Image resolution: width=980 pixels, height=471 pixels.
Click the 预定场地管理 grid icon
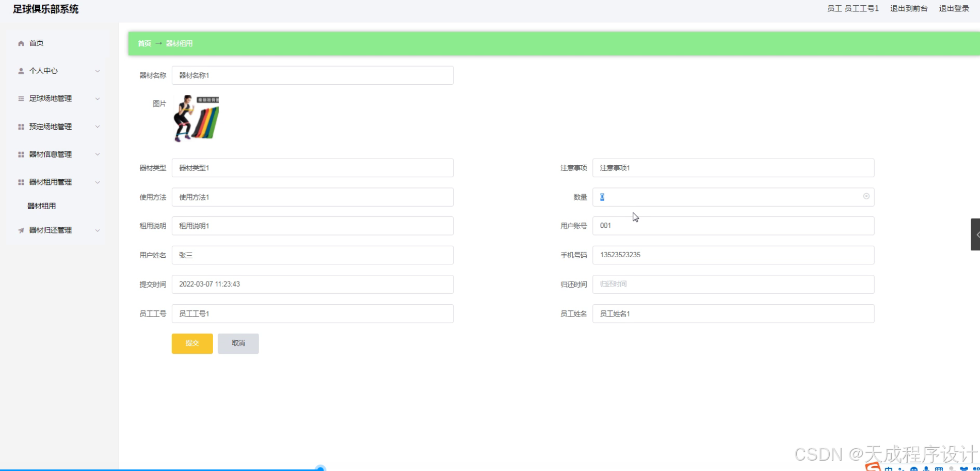tap(21, 127)
